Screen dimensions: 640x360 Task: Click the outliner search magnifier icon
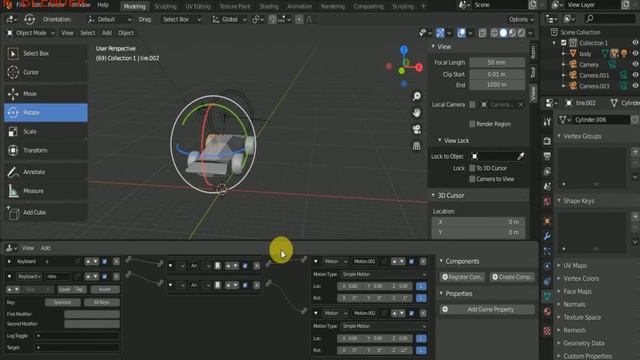click(x=589, y=19)
